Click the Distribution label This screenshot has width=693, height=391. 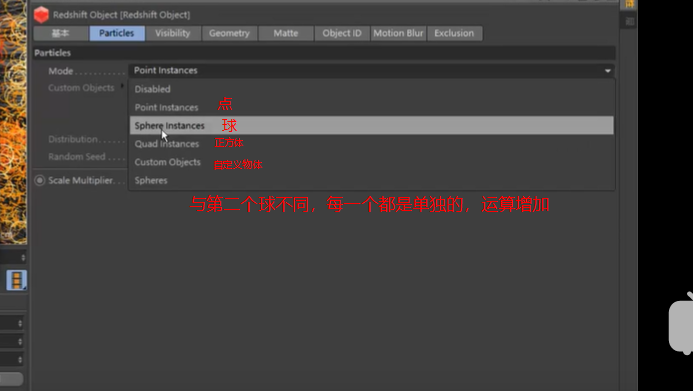point(73,139)
